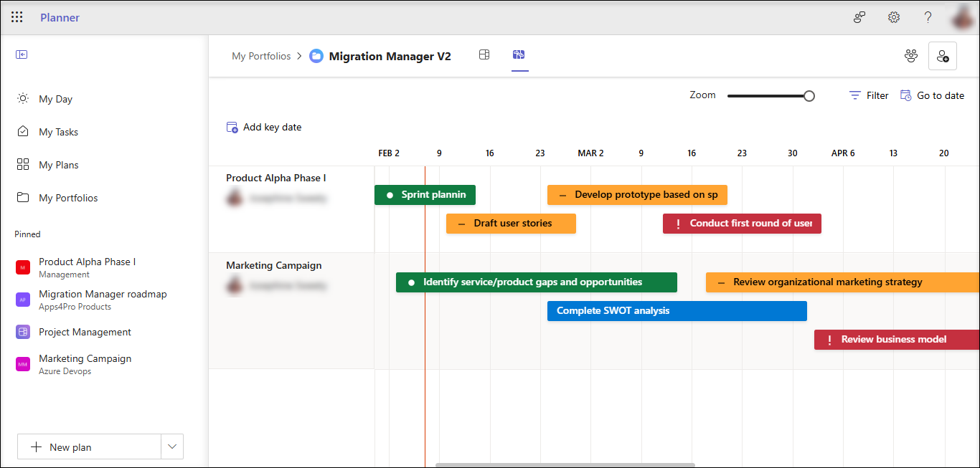Open the My Day view

pyautogui.click(x=54, y=98)
